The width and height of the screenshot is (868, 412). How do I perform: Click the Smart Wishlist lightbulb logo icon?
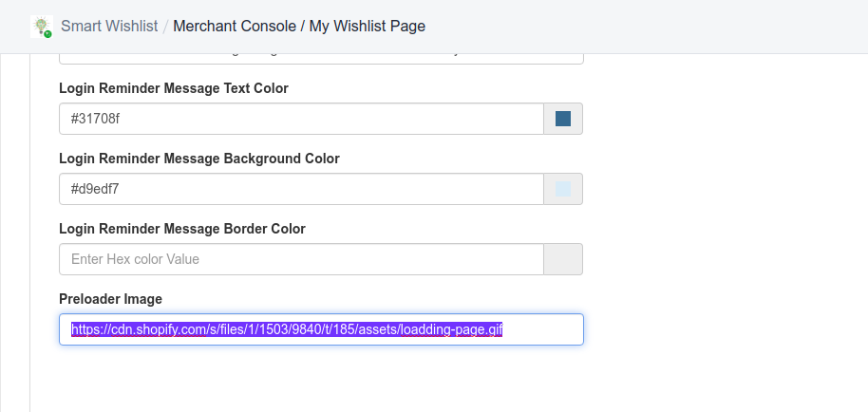42,27
